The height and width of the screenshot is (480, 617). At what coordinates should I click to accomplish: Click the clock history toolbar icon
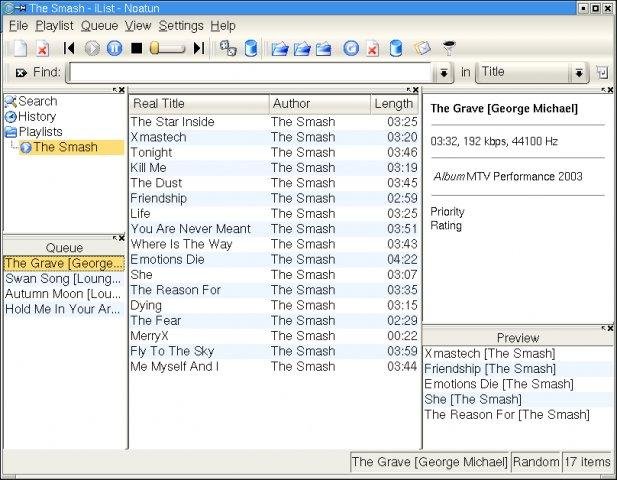[351, 48]
